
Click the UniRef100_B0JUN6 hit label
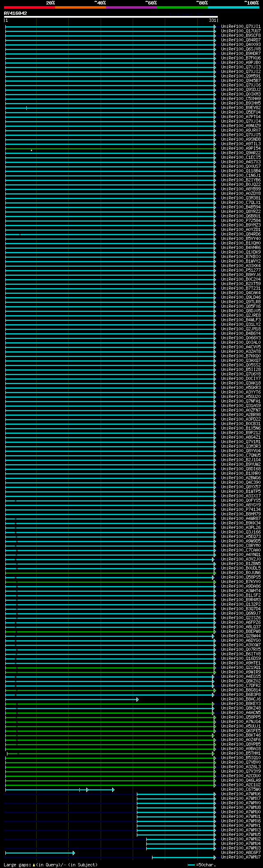[241, 573]
